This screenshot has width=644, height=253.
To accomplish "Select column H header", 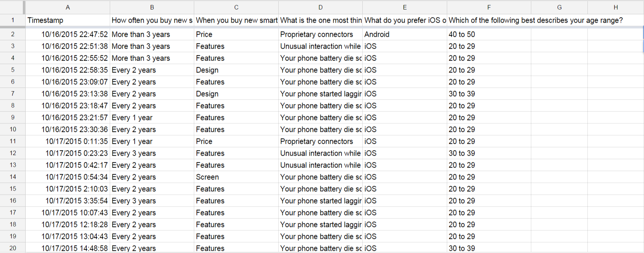I will [616, 7].
